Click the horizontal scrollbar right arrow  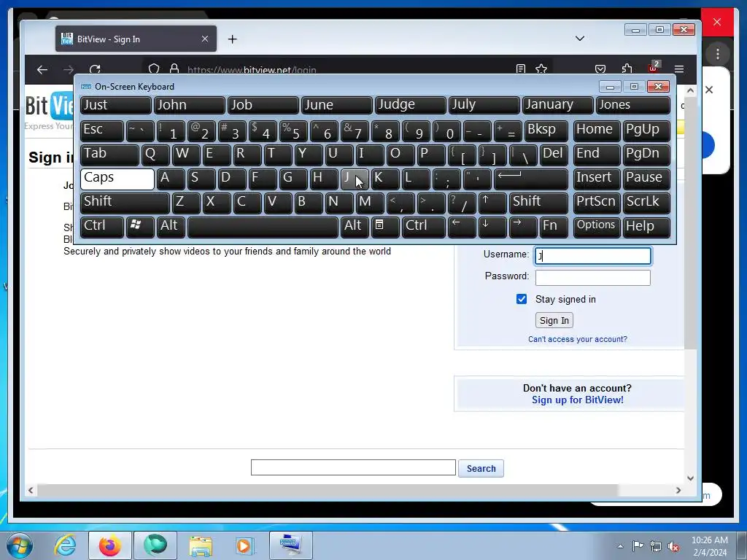[678, 490]
